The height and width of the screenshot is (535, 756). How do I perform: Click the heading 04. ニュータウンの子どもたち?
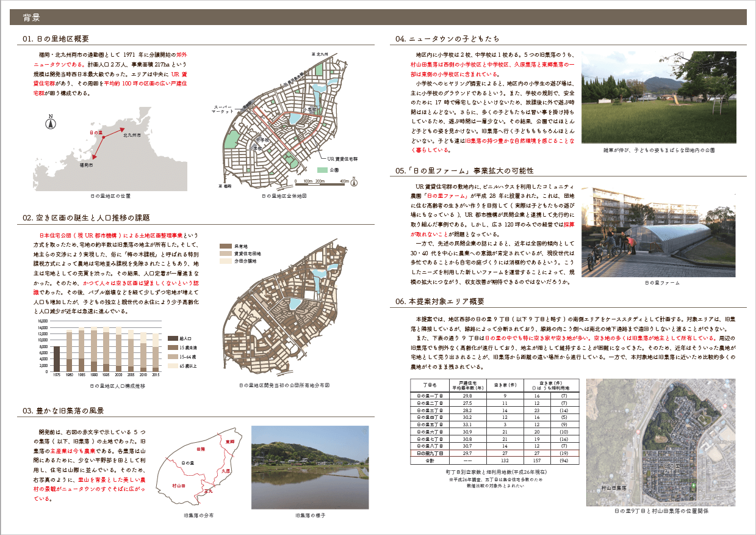point(447,39)
